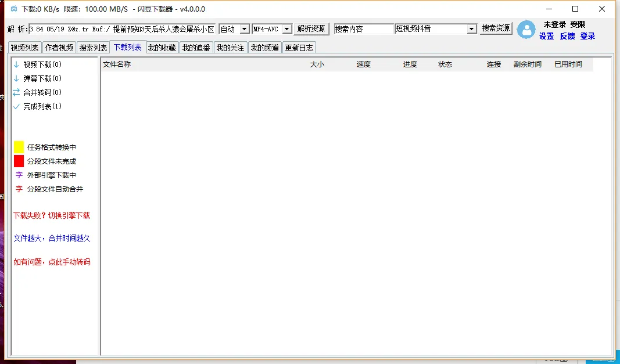Viewport: 620px width, 364px height.
Task: Click the purple 字 external engine icon
Action: pyautogui.click(x=18, y=175)
